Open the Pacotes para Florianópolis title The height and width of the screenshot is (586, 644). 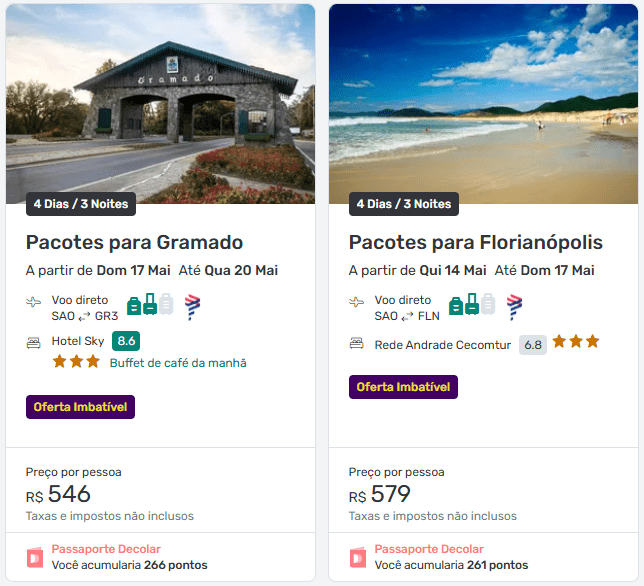pos(476,242)
